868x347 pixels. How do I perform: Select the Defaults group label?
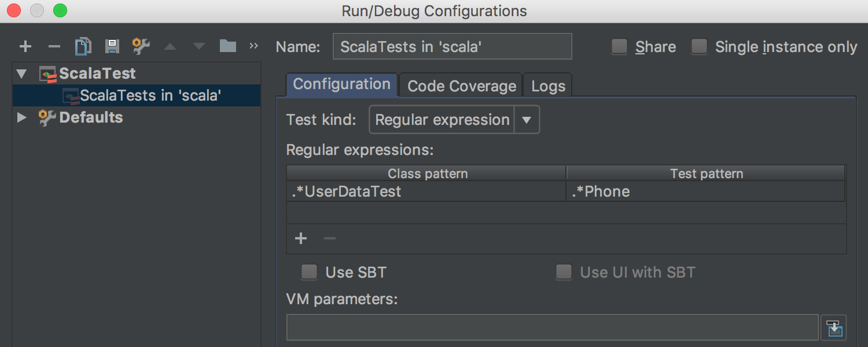91,118
